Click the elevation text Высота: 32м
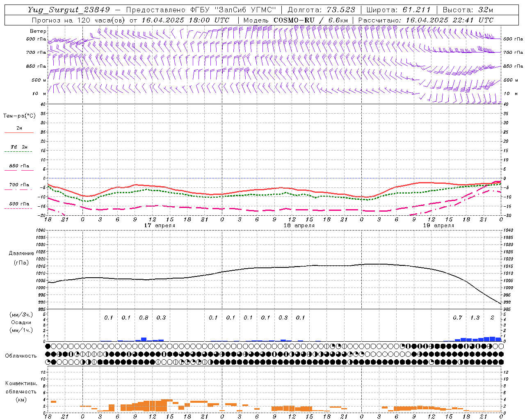The height and width of the screenshot is (420, 525). (468, 10)
